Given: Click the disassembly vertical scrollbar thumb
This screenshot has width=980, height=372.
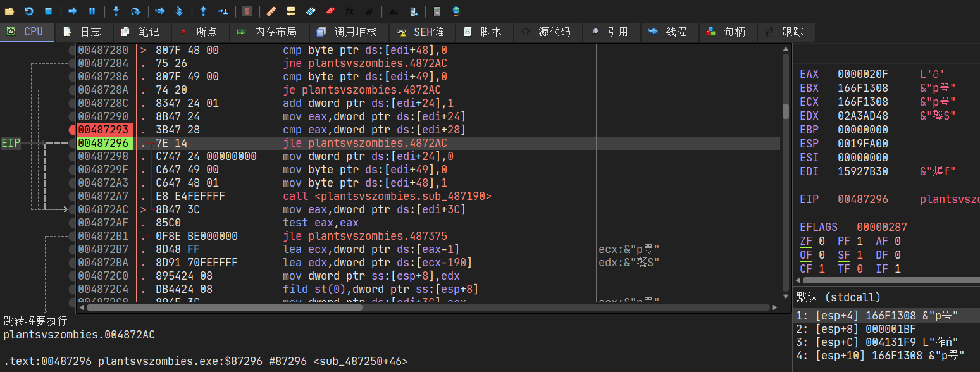Looking at the screenshot, I should [785, 111].
